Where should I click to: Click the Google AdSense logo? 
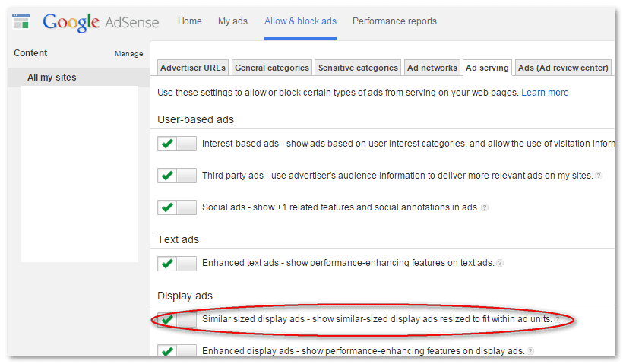[101, 22]
